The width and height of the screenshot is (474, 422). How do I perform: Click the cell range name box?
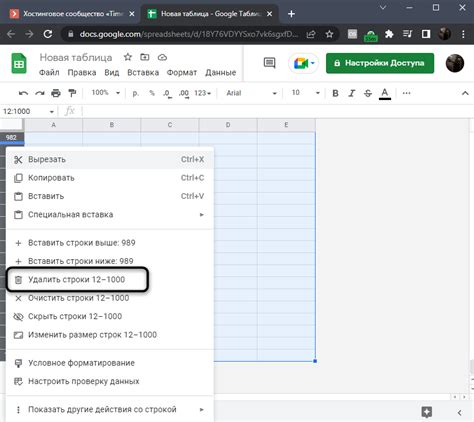[x=28, y=111]
